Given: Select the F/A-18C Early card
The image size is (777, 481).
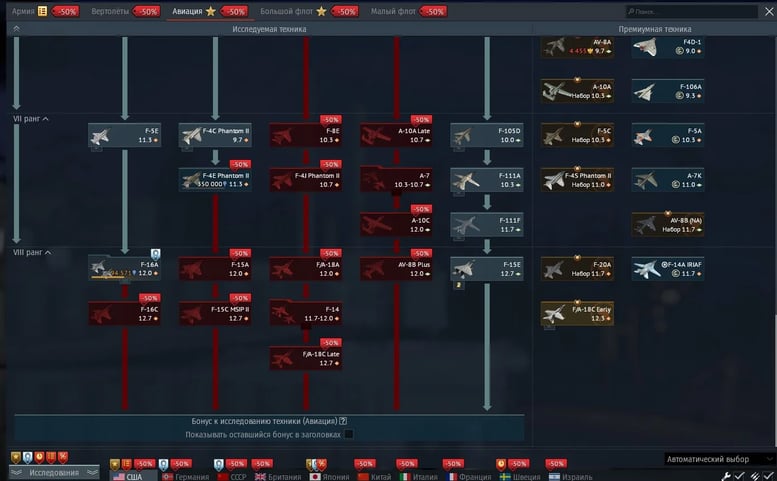Looking at the screenshot, I should pos(577,314).
